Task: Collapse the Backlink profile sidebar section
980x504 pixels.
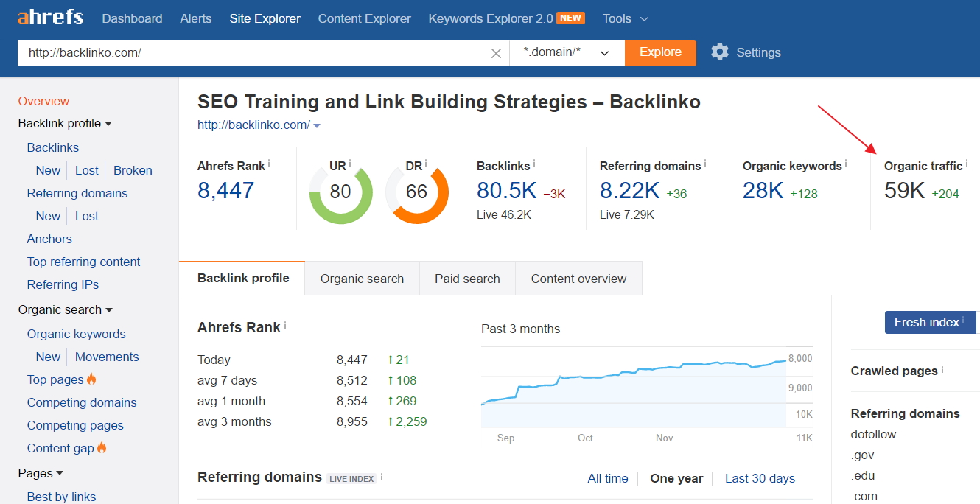Action: [x=65, y=123]
